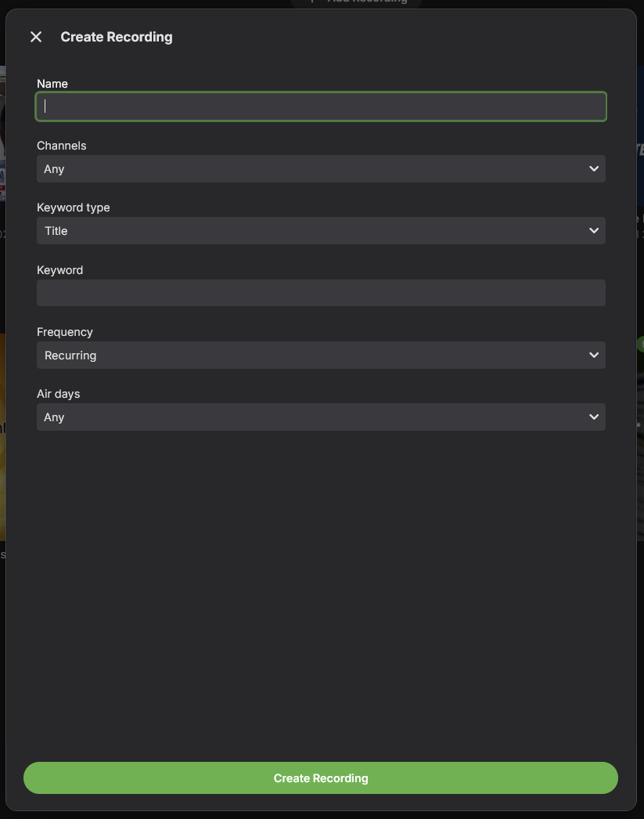Focus the Keyword input box

[x=321, y=293]
